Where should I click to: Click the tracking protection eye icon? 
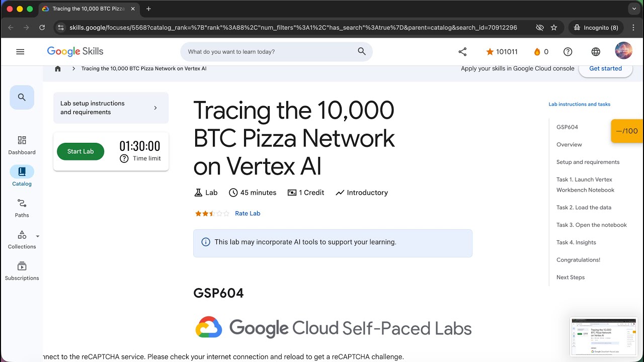tap(540, 28)
